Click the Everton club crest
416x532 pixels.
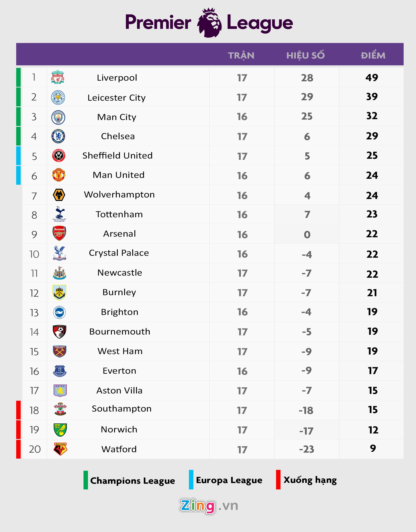[x=60, y=371]
